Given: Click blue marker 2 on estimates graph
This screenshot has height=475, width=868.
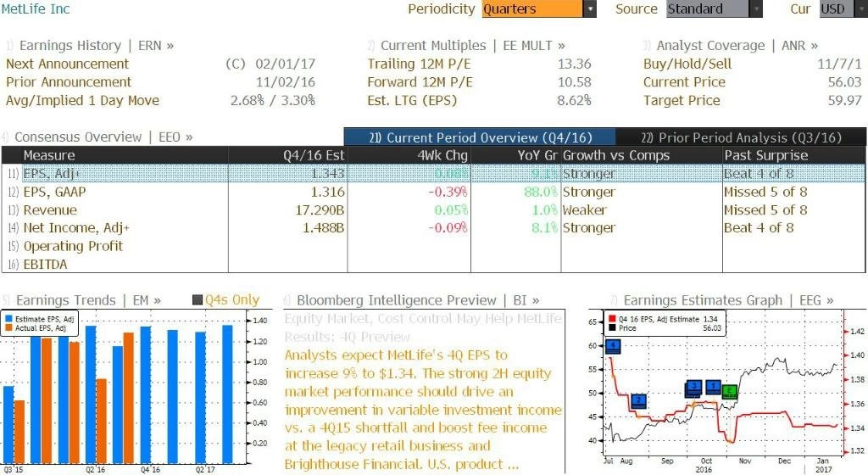Looking at the screenshot, I should [639, 401].
